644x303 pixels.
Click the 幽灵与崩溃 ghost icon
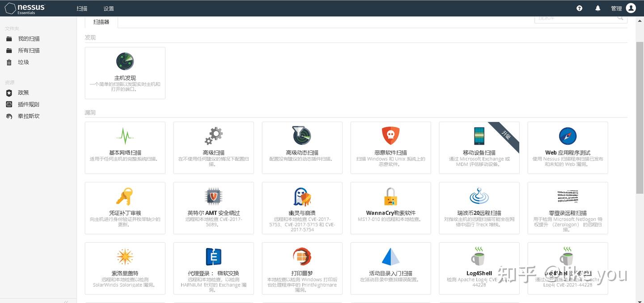point(302,196)
